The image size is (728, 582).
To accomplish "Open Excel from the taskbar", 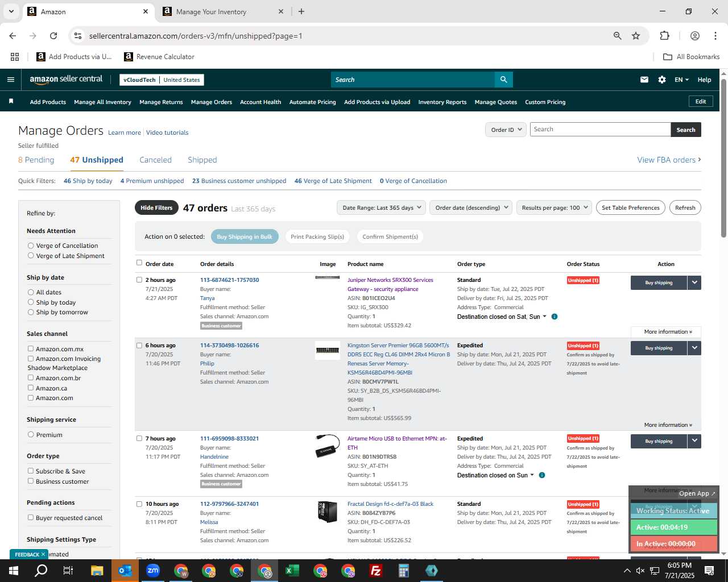I will coord(292,571).
